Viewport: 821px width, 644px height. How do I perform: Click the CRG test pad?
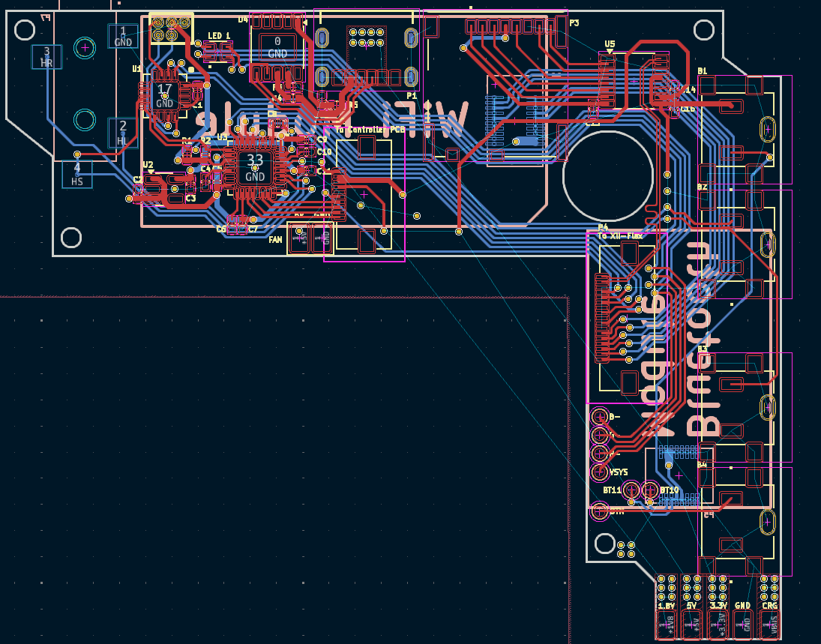(x=769, y=625)
